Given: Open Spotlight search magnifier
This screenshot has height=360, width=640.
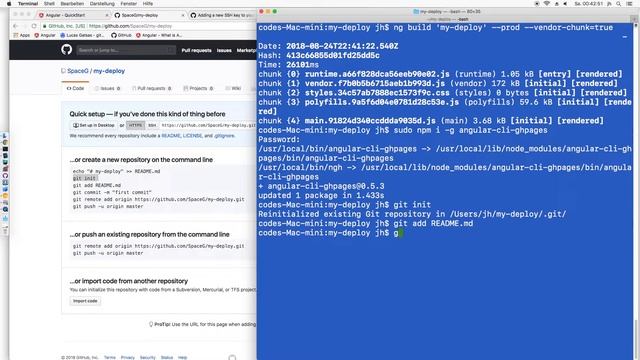Looking at the screenshot, I should [x=619, y=3].
